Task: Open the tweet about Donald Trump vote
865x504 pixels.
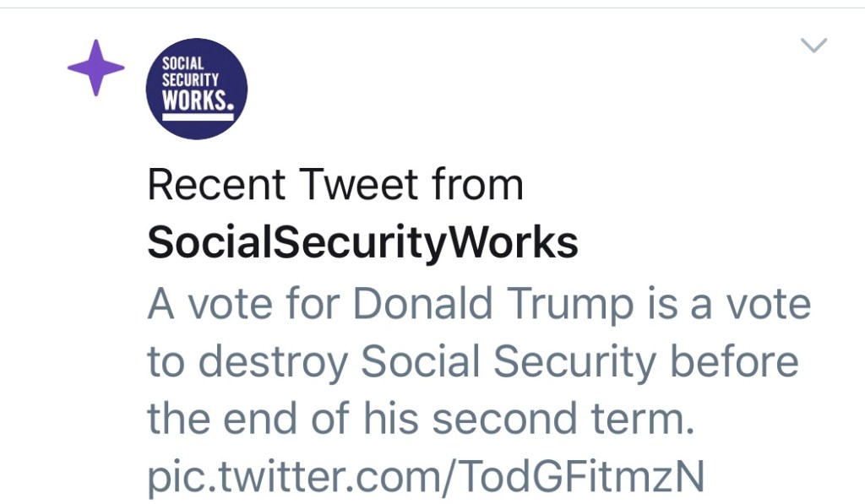Action: (x=478, y=363)
